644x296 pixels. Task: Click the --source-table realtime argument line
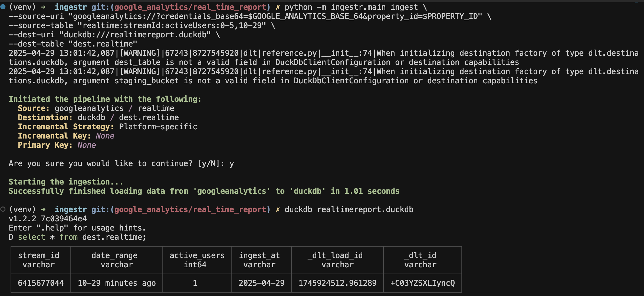click(142, 25)
